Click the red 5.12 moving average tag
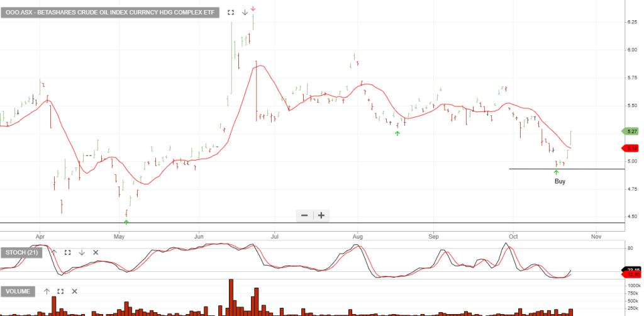Viewport: 644px width, 316px height. coord(632,148)
